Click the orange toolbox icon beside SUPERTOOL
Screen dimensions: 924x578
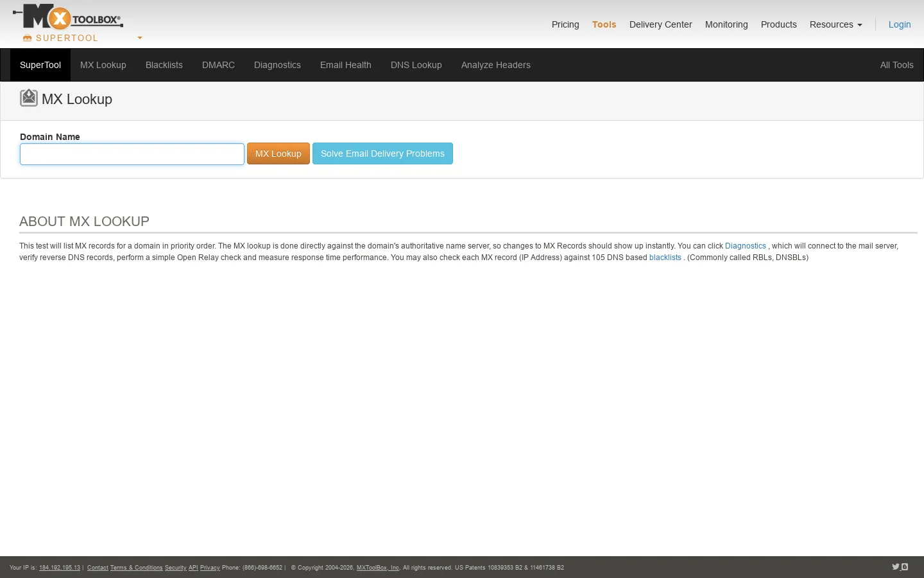(27, 39)
